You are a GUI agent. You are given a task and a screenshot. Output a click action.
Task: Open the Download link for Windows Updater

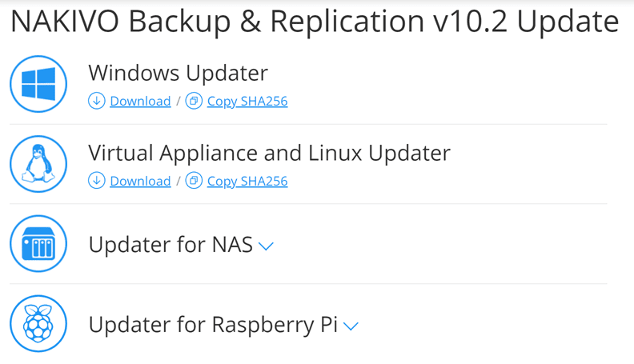(x=140, y=102)
